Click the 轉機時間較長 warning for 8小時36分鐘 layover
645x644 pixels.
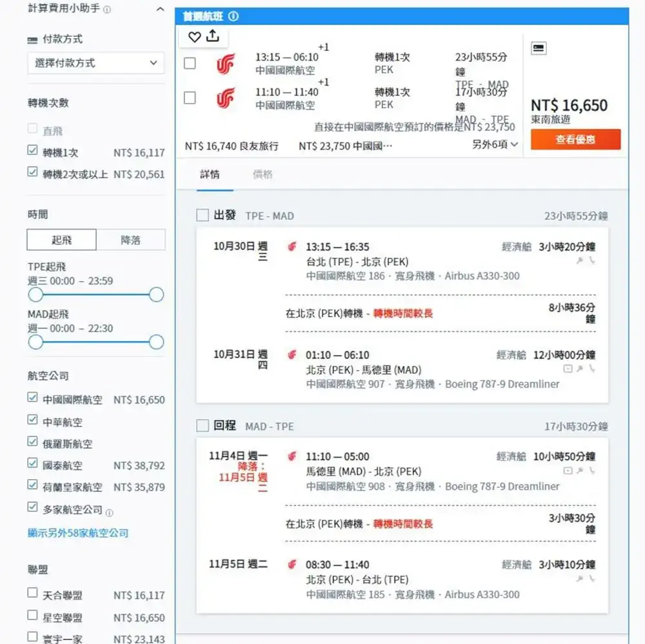pyautogui.click(x=402, y=314)
